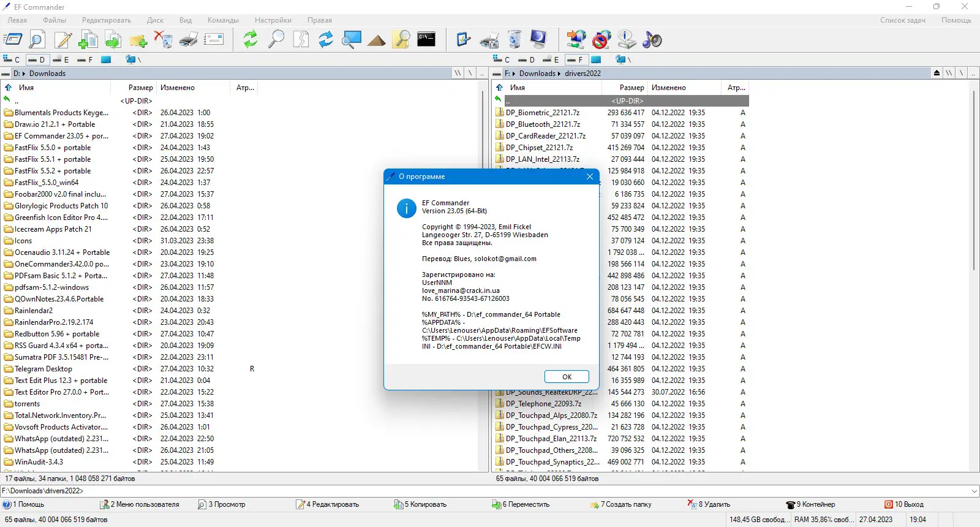Switch left panel to drive F
The height and width of the screenshot is (527, 980).
tap(85, 59)
